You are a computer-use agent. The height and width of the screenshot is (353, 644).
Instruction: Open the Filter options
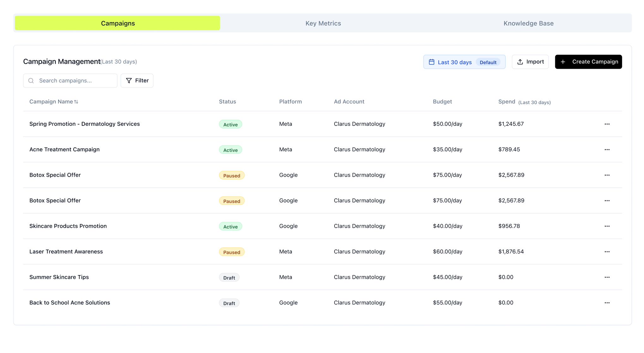(x=137, y=81)
